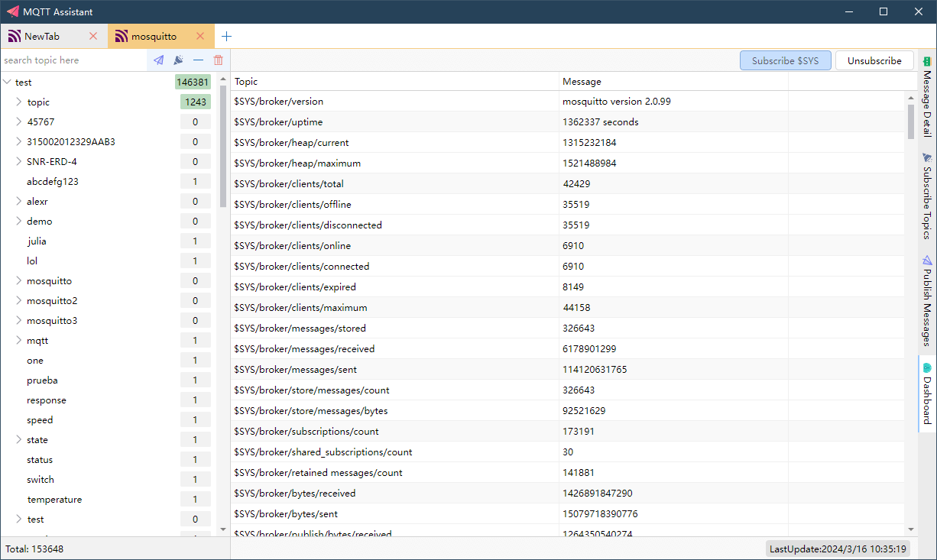The height and width of the screenshot is (560, 937).
Task: Select the $SYS/broker/clients/total row
Action: coord(567,183)
